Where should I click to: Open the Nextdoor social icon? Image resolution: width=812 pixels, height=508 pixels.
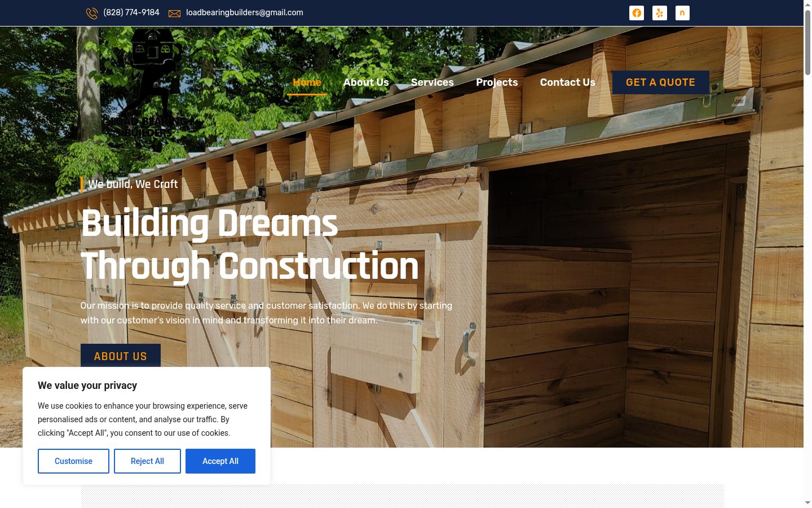[682, 13]
